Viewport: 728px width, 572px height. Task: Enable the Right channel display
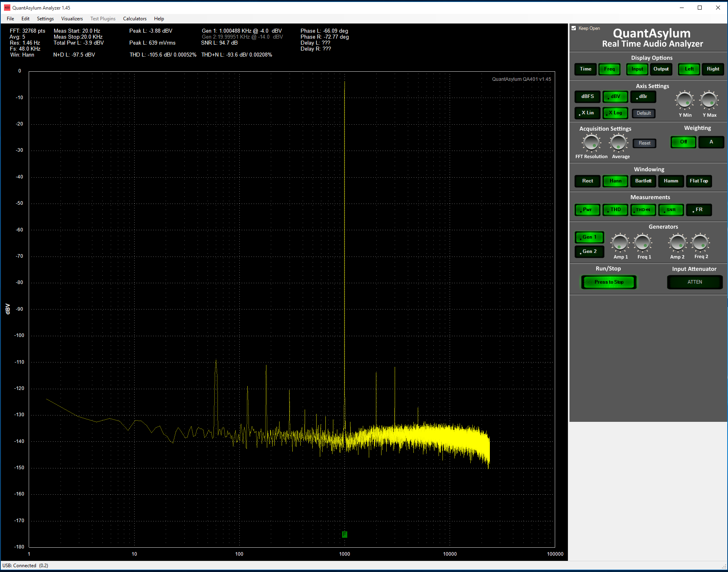click(713, 69)
